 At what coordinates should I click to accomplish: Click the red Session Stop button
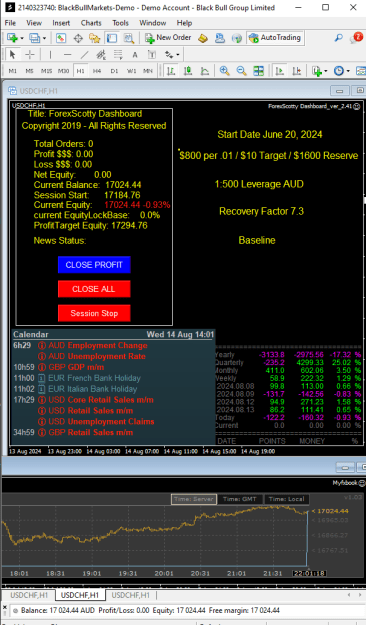[94, 313]
